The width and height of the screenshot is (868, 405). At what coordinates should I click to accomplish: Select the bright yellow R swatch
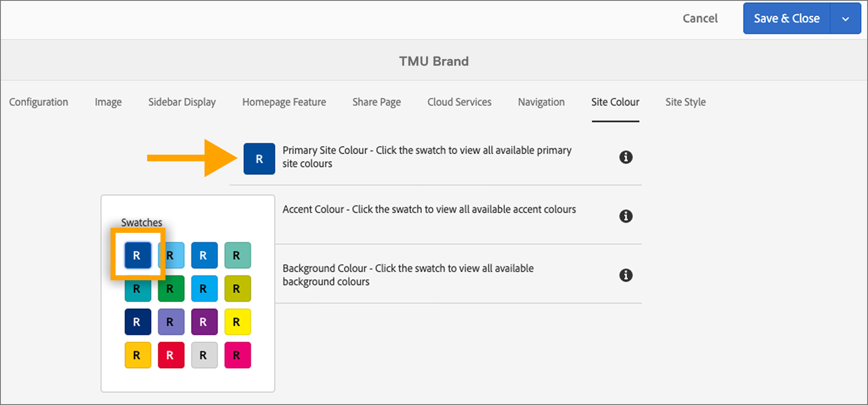237,321
